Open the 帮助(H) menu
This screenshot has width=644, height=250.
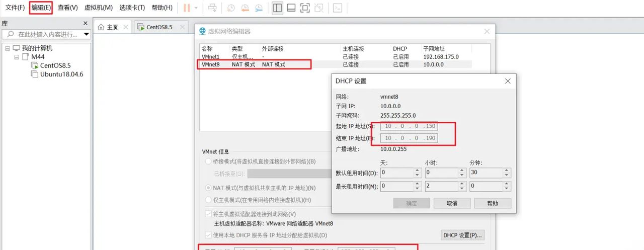[162, 8]
